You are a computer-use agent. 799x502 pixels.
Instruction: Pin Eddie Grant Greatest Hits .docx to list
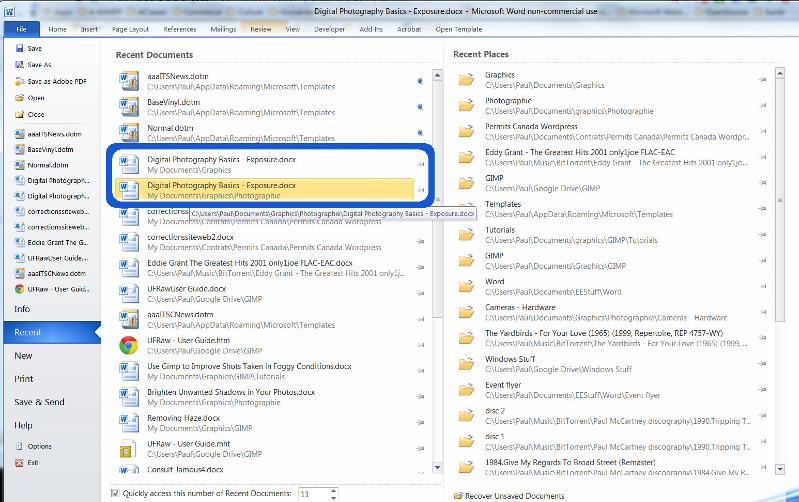pyautogui.click(x=420, y=268)
